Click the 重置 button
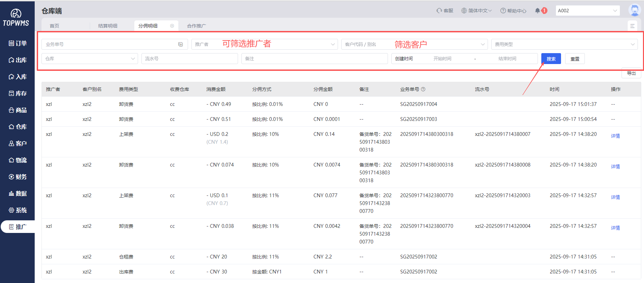The width and height of the screenshot is (644, 283). 575,59
